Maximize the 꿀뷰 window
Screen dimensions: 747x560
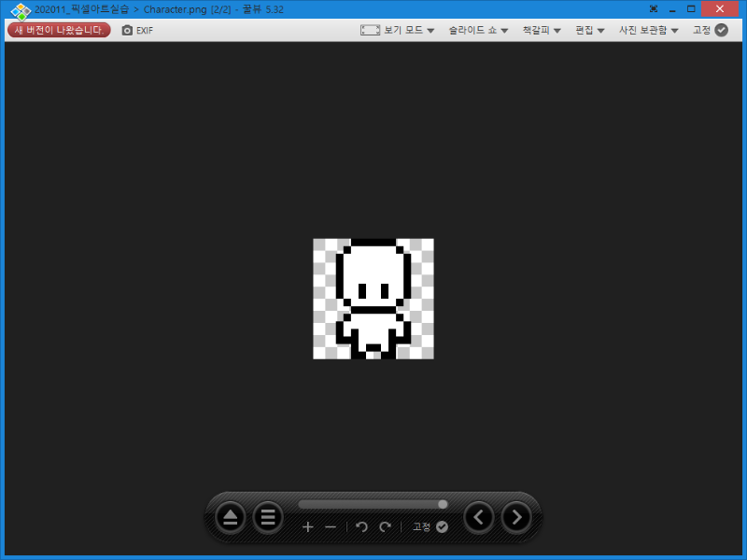tap(691, 9)
